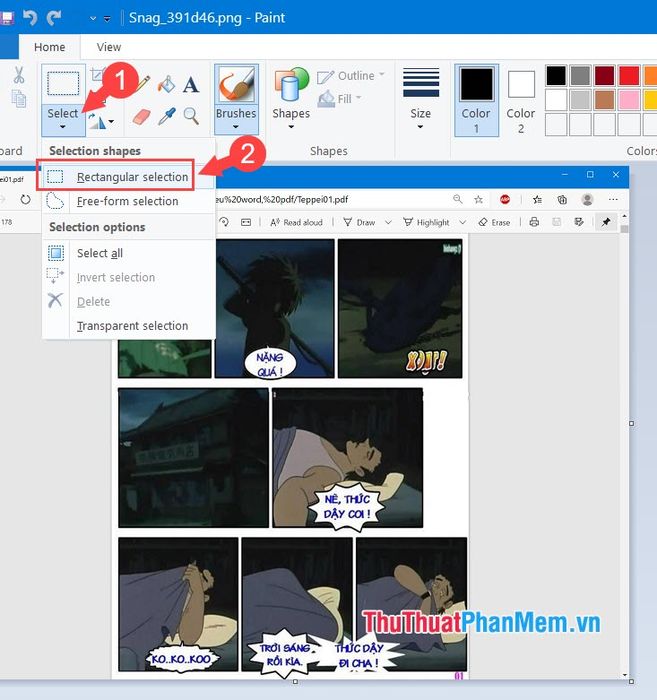
Task: Switch to the View tab
Action: [x=108, y=47]
